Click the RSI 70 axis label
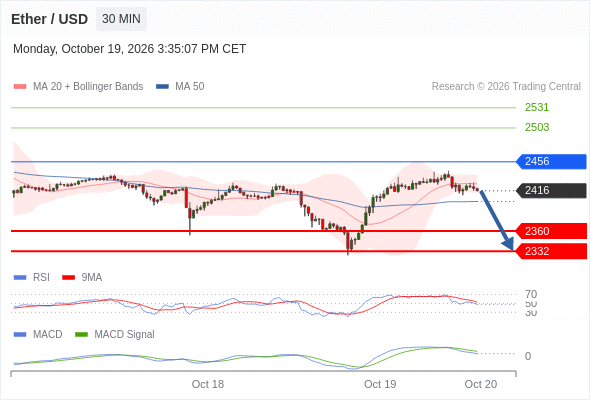 click(531, 294)
